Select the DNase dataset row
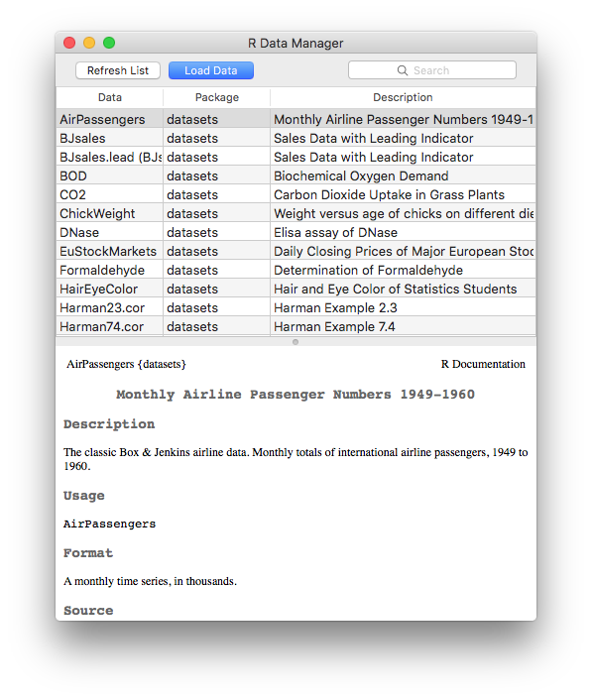Image resolution: width=592 pixels, height=700 pixels. coord(296,232)
